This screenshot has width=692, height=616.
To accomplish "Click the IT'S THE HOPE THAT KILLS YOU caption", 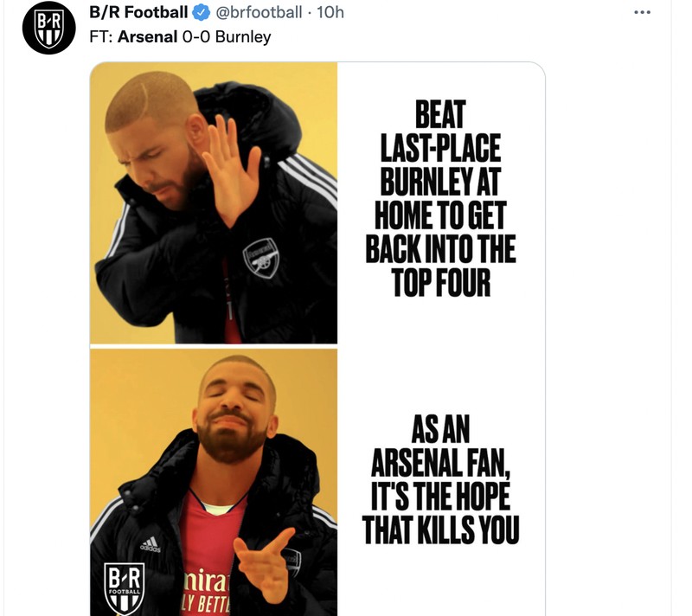I will [447, 510].
